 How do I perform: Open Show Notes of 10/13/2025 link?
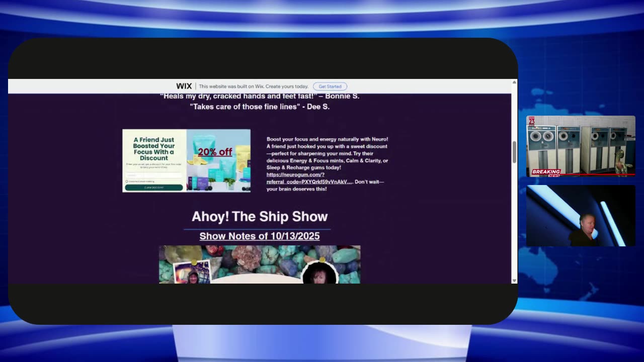pyautogui.click(x=260, y=236)
